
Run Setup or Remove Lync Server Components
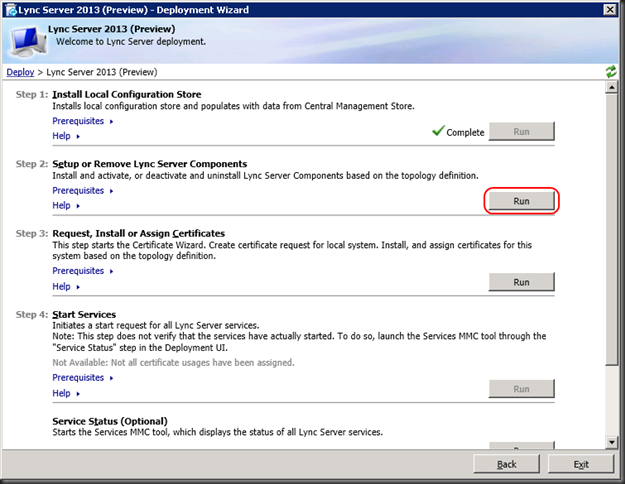521,201
